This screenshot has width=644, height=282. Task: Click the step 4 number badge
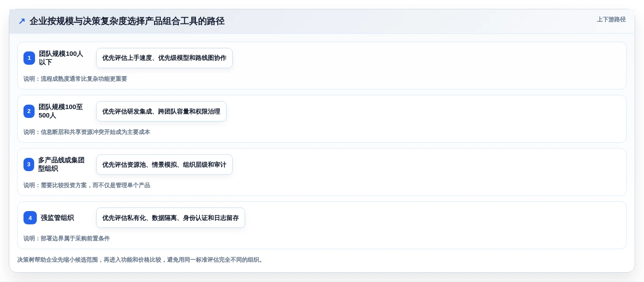coord(30,218)
